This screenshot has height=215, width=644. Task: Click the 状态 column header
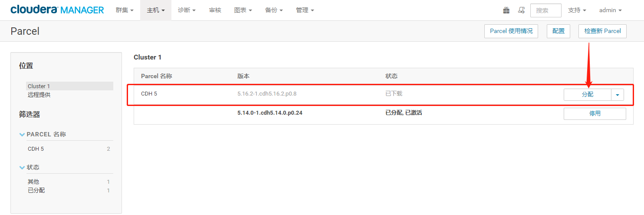pyautogui.click(x=391, y=76)
